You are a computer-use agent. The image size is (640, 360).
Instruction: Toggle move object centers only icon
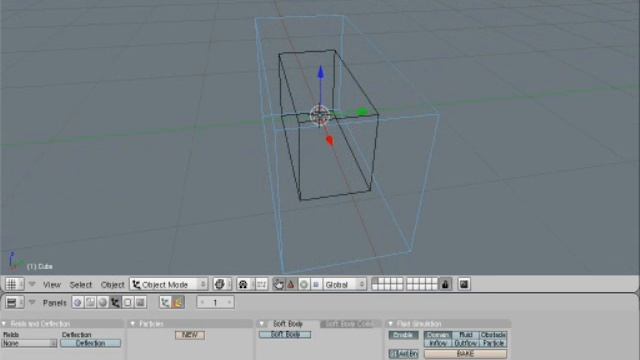coord(261,284)
